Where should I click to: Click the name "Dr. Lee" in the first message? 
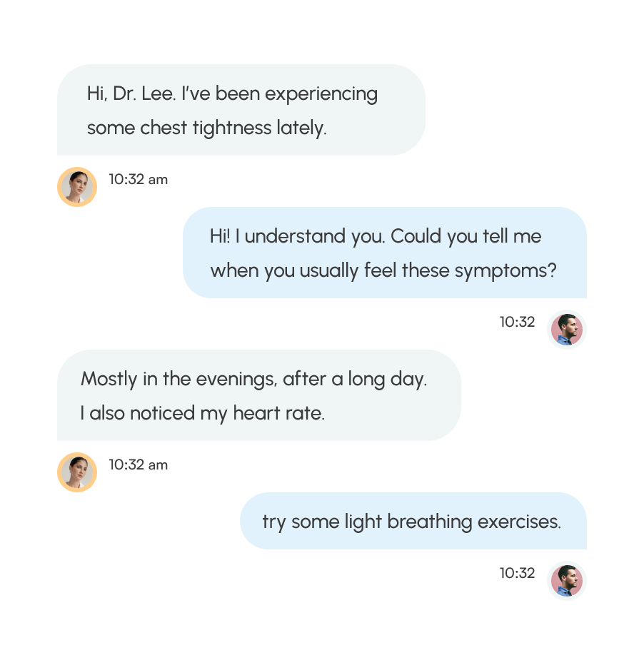click(x=144, y=93)
